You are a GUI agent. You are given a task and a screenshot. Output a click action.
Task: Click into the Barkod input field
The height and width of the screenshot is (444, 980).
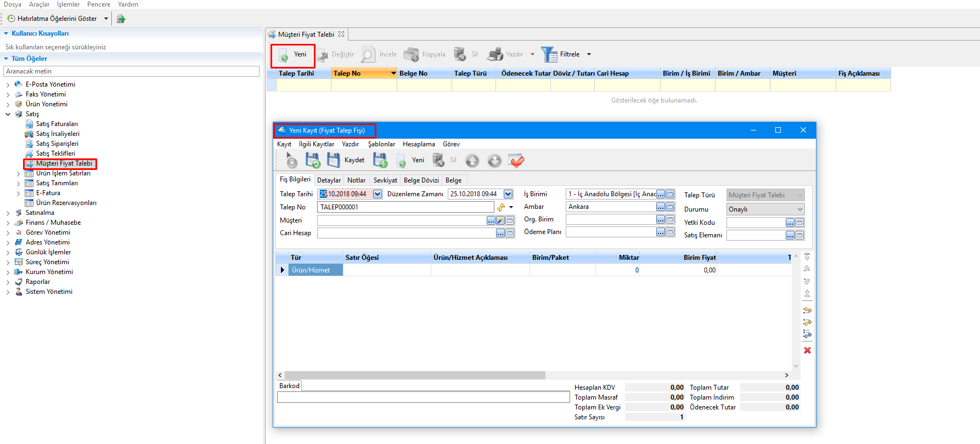(423, 397)
